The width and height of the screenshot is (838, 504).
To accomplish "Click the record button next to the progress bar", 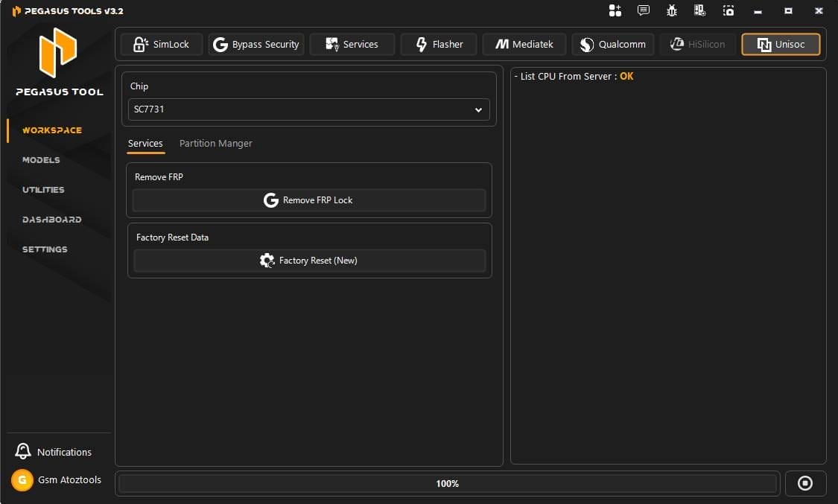I will tap(805, 483).
